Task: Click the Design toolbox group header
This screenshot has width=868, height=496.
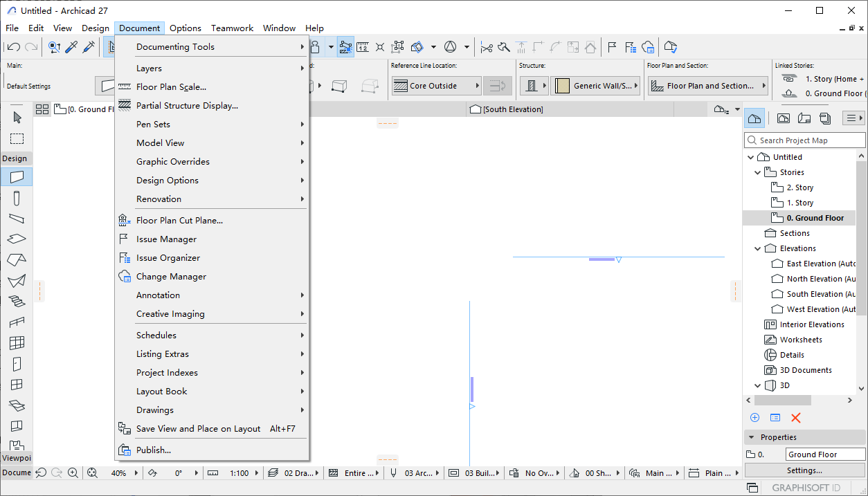Action: click(15, 158)
